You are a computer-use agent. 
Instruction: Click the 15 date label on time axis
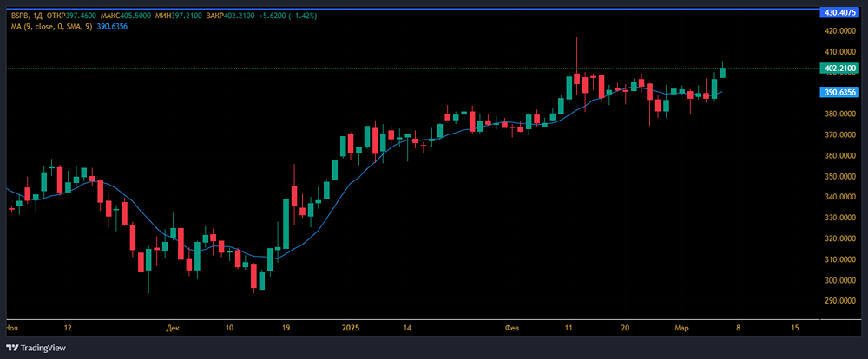[x=795, y=328]
